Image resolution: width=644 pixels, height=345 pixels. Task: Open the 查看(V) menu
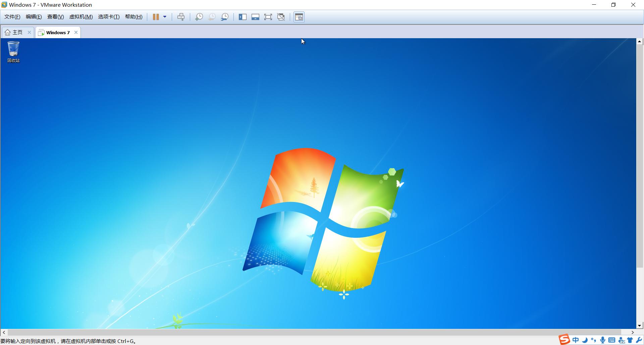coord(55,17)
